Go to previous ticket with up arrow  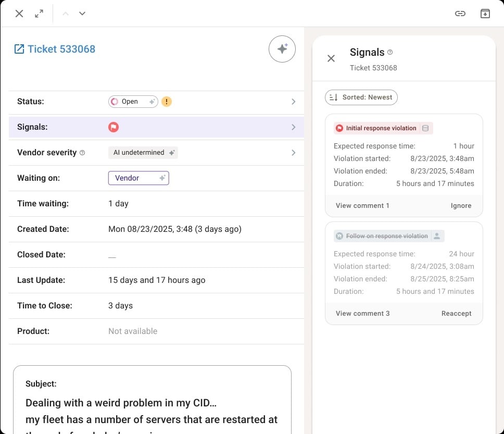[x=66, y=14]
